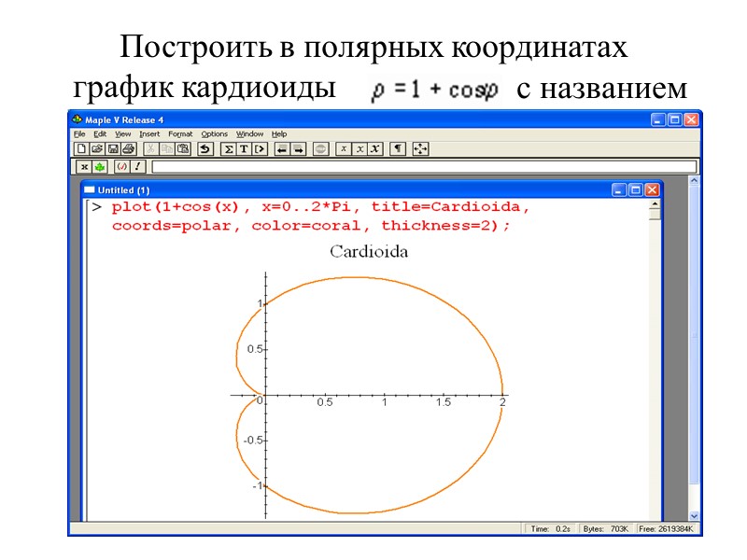Go forward using the right arrow button
The width and height of the screenshot is (747, 560).
299,147
